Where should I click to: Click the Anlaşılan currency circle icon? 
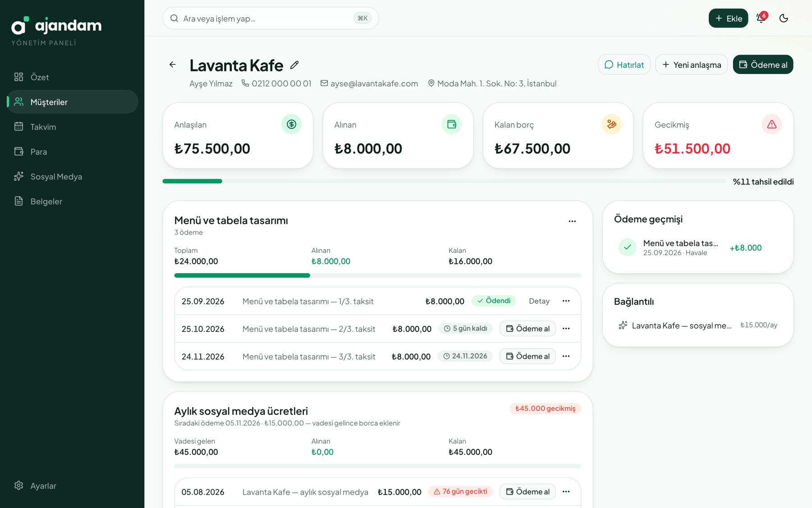tap(291, 124)
